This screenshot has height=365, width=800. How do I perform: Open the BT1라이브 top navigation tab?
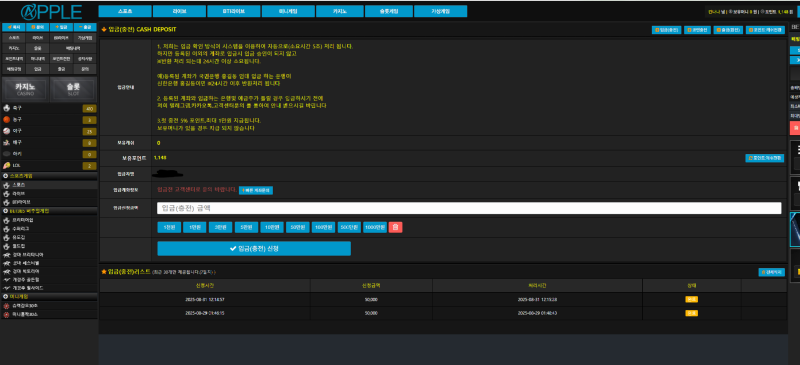tap(234, 11)
